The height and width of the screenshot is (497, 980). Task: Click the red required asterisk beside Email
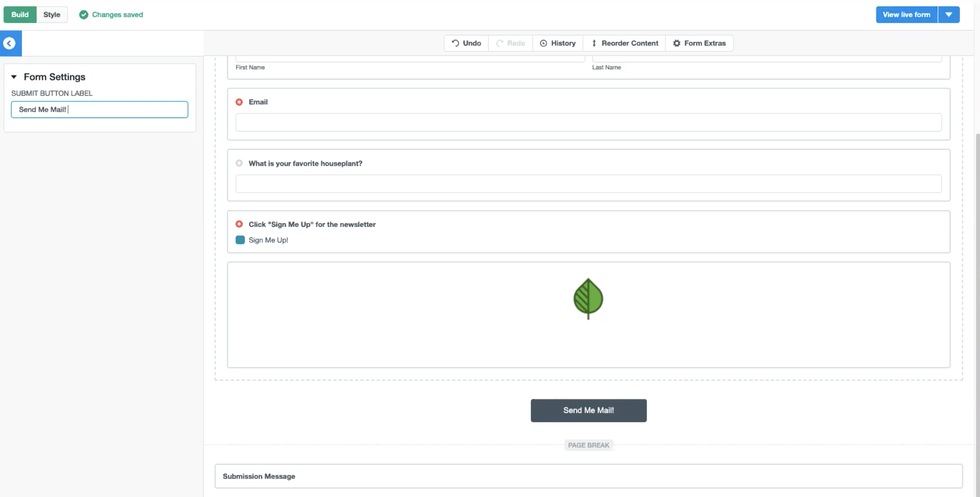[239, 102]
